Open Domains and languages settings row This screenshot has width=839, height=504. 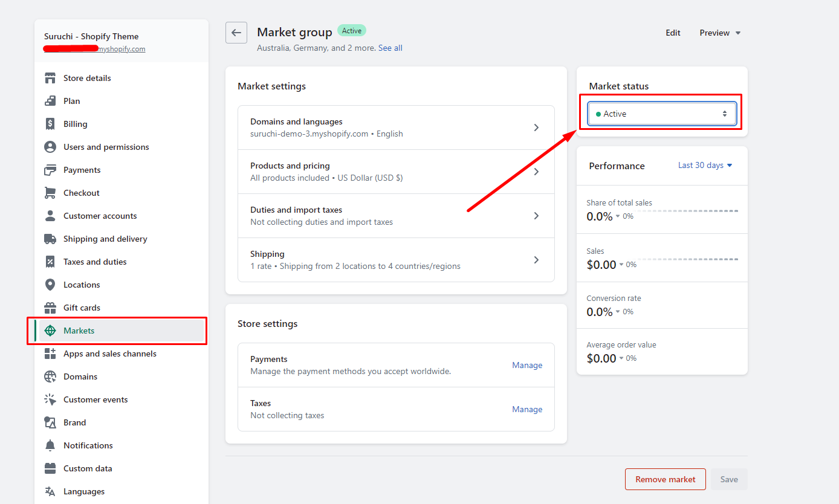(x=396, y=128)
